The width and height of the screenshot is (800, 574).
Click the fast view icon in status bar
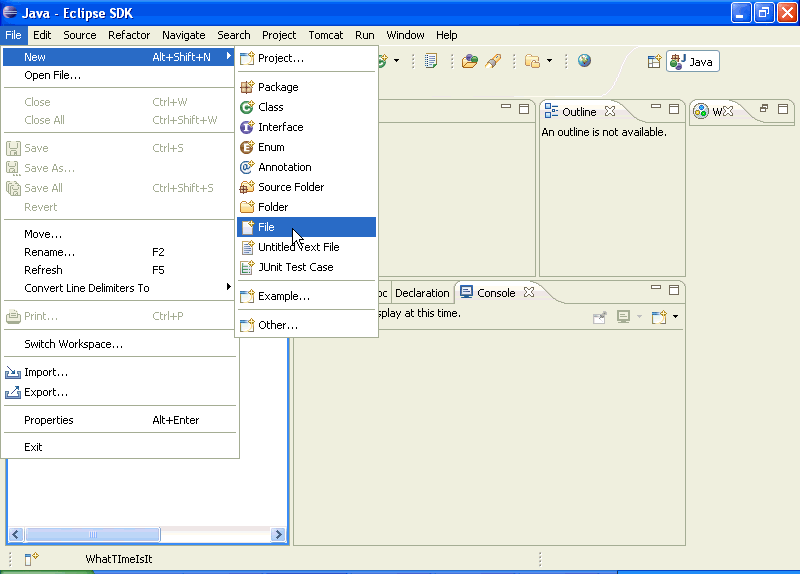click(x=31, y=559)
